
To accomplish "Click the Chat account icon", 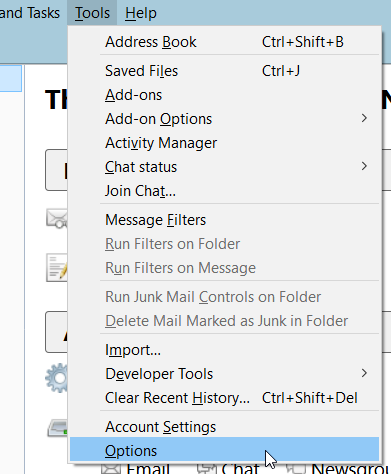I will pos(207,468).
